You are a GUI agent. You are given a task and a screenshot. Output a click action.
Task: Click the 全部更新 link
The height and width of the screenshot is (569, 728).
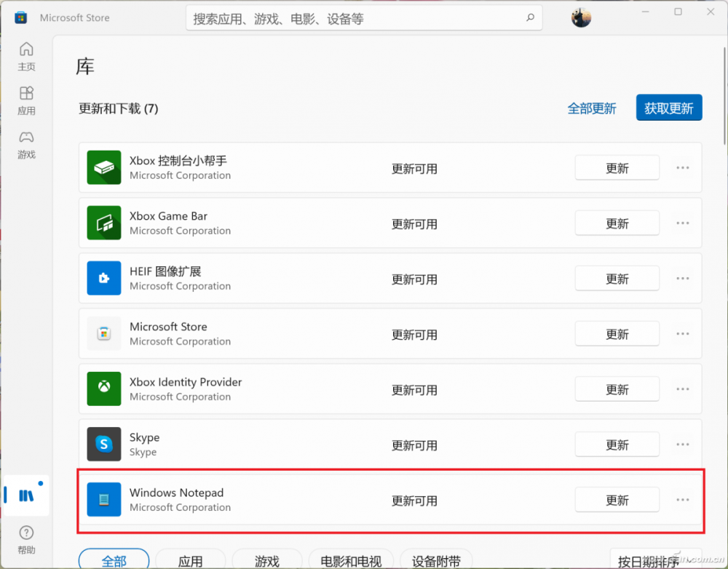[591, 108]
